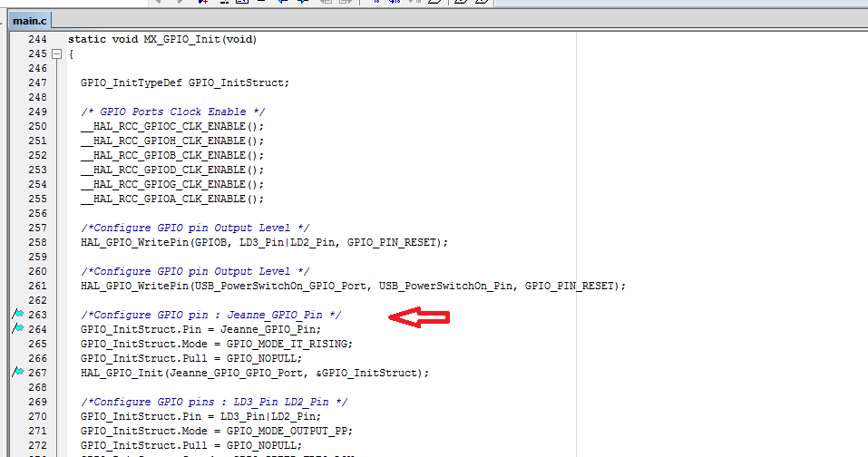Click the Pin = Jeanne_GPIO_Pin assignment line
868x457 pixels.
[201, 329]
